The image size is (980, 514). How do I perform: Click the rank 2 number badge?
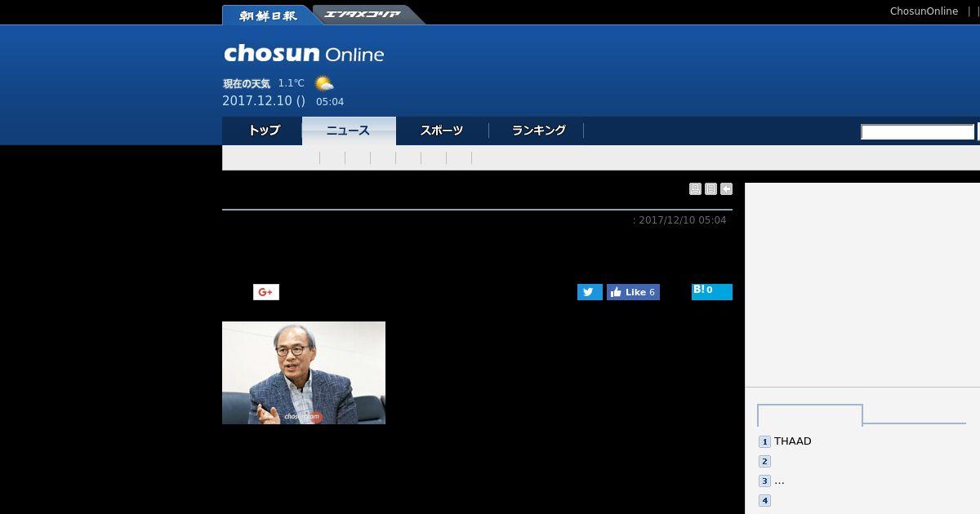pos(764,462)
